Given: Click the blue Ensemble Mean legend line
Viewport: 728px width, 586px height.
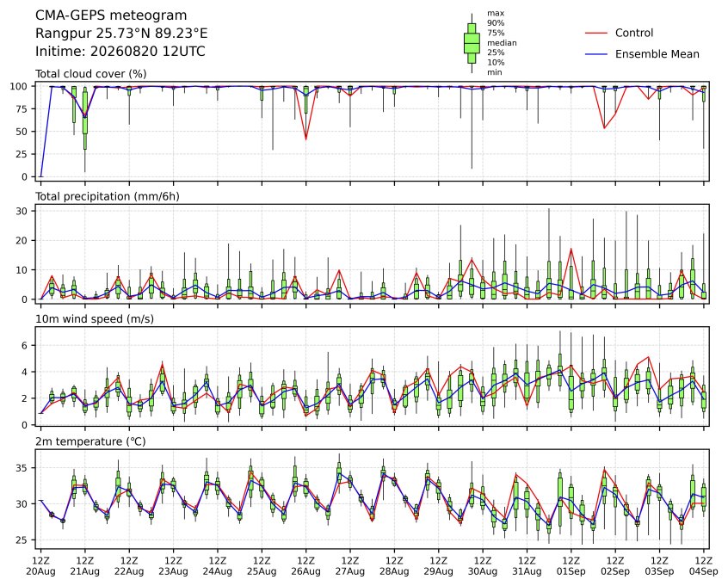Looking at the screenshot, I should pyautogui.click(x=596, y=54).
